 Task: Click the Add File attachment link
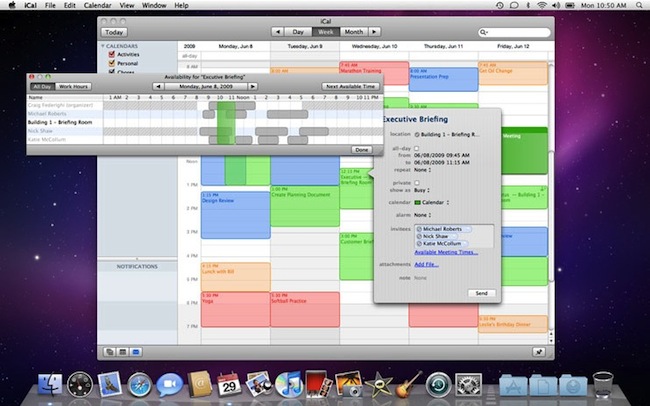(x=427, y=265)
